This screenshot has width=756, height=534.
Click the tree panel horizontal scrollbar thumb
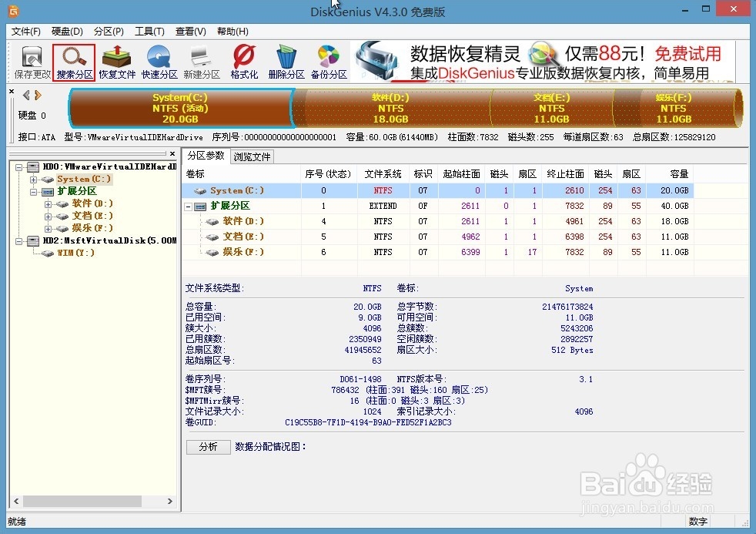click(82, 502)
